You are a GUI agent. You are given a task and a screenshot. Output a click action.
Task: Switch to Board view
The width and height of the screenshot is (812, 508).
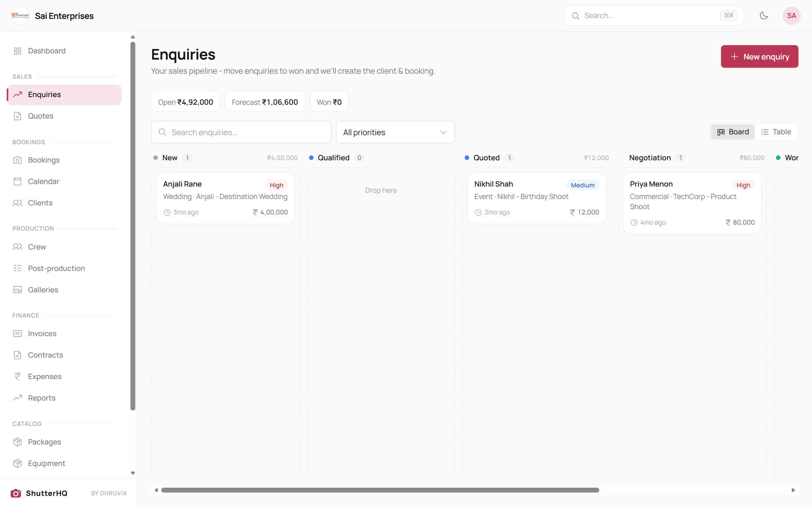click(x=733, y=132)
